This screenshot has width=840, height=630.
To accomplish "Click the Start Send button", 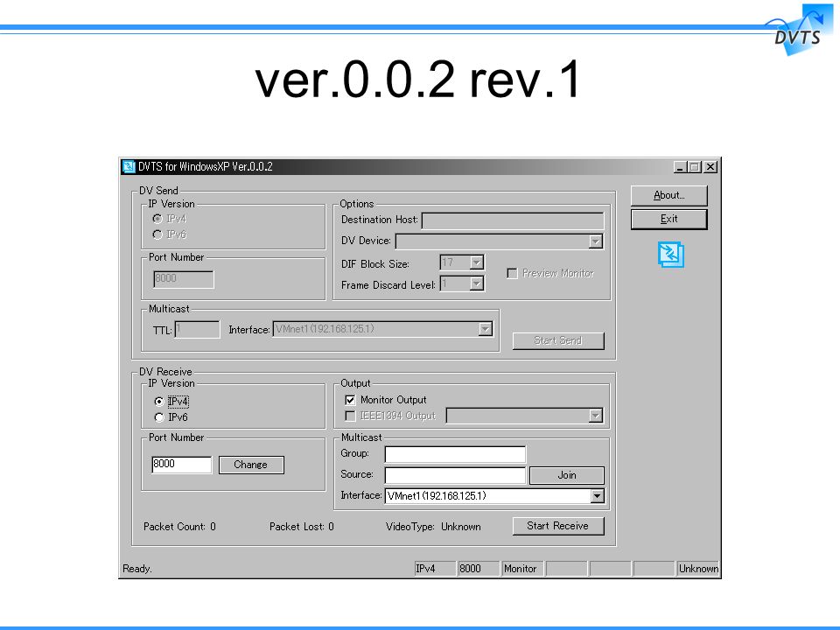I will pos(558,340).
